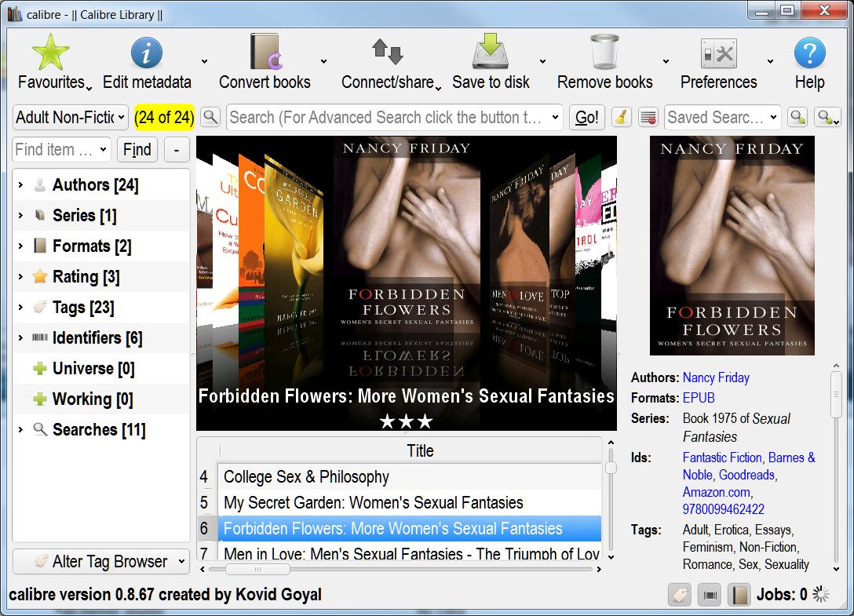Open the Favourites star toolbar icon

pyautogui.click(x=51, y=53)
